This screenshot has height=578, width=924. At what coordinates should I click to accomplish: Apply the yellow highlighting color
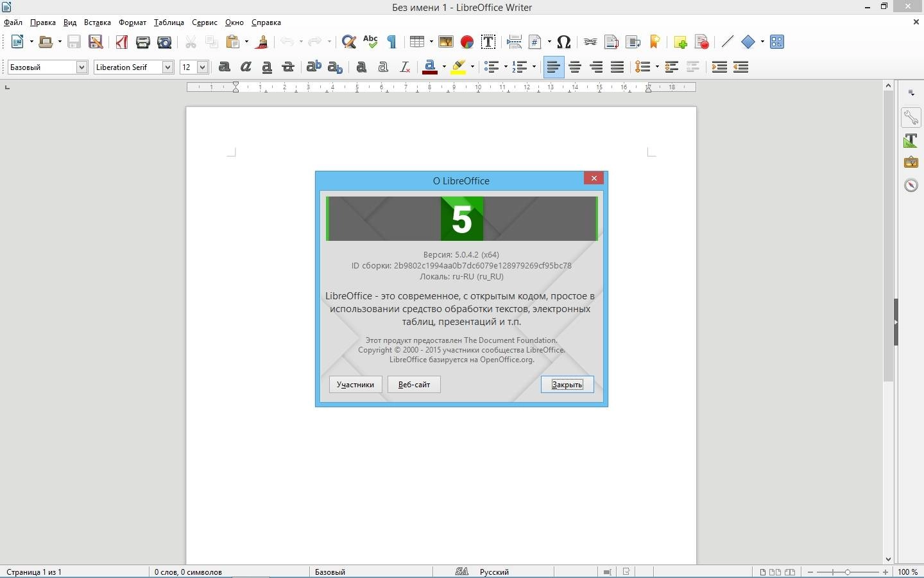(x=458, y=67)
